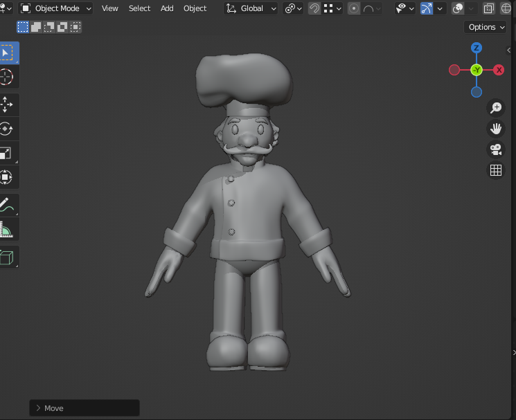Set selection mode to new selection
The height and width of the screenshot is (420, 516).
point(23,27)
